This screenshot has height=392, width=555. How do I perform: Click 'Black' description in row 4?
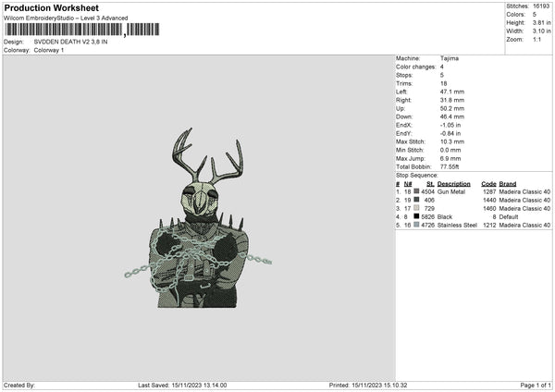pyautogui.click(x=445, y=217)
